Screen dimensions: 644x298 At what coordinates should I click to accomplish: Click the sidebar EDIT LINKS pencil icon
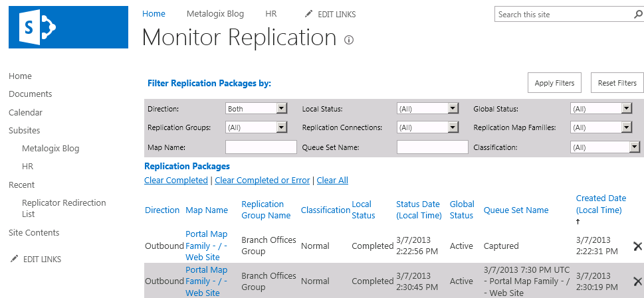[13, 259]
